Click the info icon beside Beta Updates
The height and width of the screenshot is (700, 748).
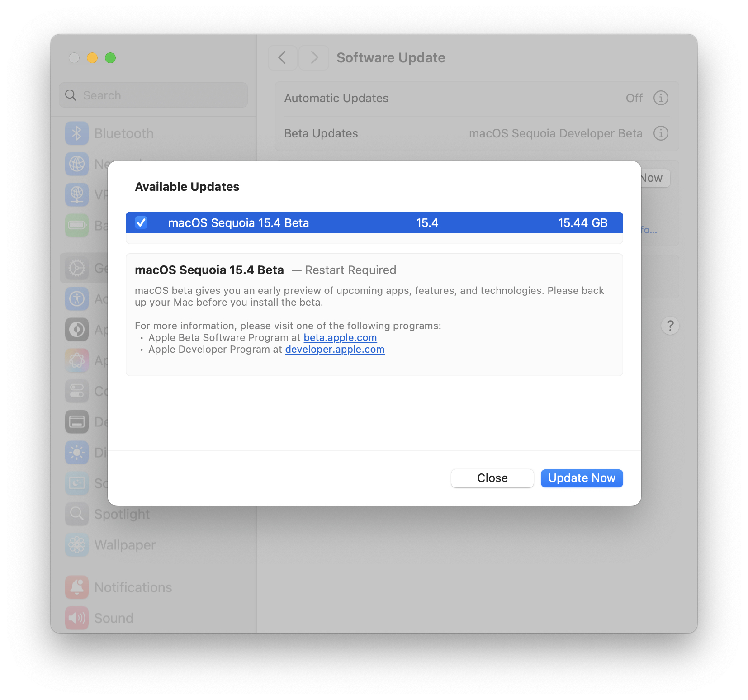[661, 133]
